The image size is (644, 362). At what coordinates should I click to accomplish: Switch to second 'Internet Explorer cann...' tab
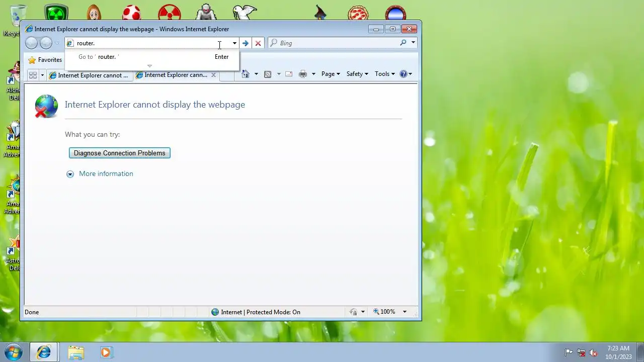point(172,75)
